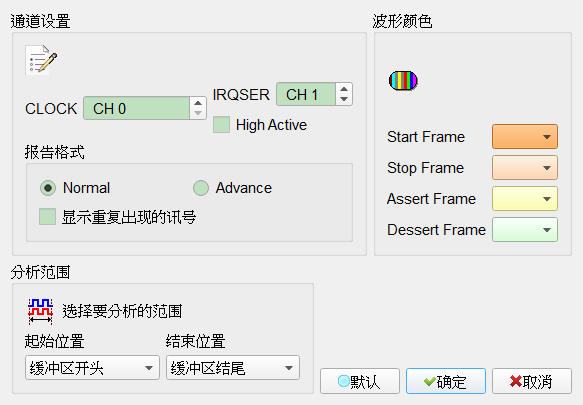Open the Stop Frame color dropdown
The width and height of the screenshot is (583, 405).
pos(525,168)
